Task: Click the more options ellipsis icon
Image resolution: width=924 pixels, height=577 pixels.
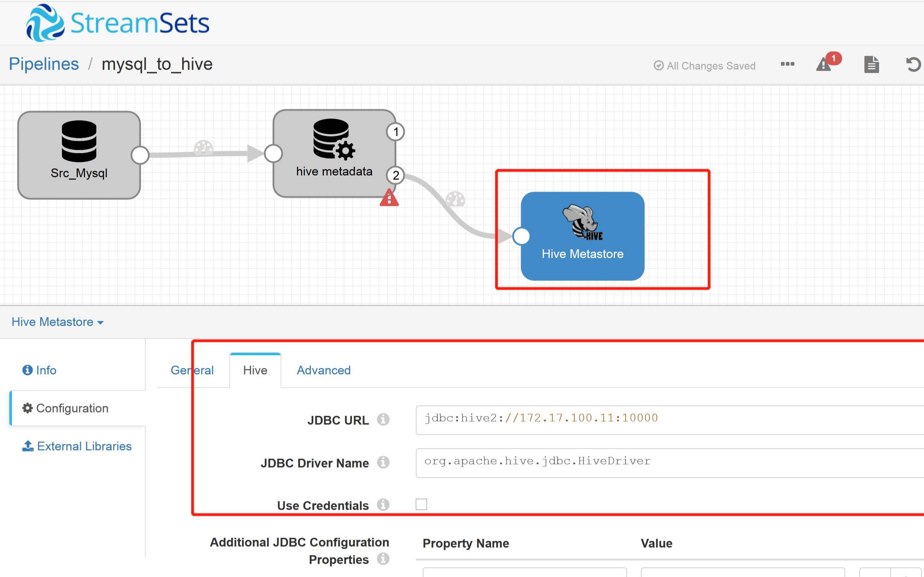Action: click(x=787, y=64)
